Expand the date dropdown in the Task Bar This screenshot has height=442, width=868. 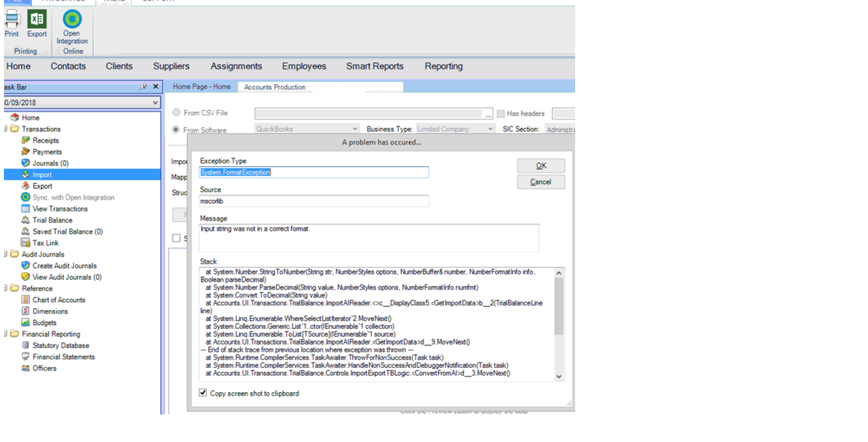[x=156, y=102]
